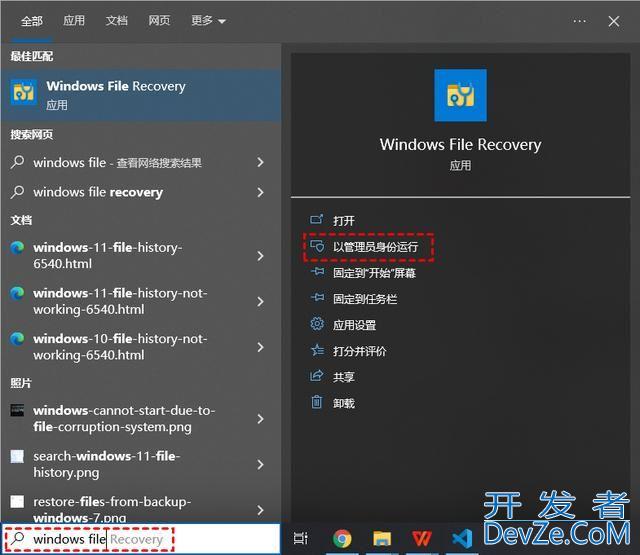Expand arrow for windows-cannot-start-due-to-file-corruption-system.png
This screenshot has height=555, width=640.
pyautogui.click(x=260, y=419)
